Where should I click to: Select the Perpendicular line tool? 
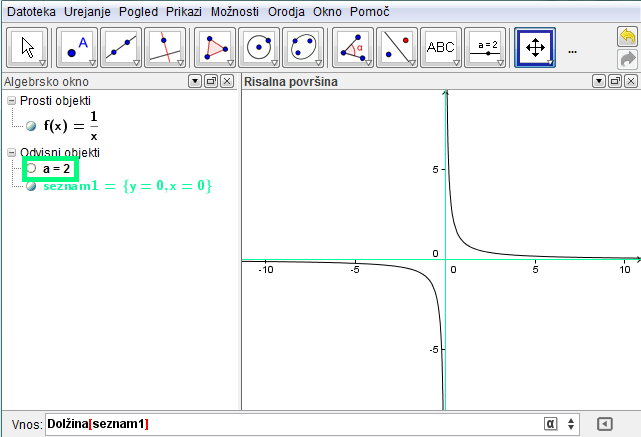point(166,47)
